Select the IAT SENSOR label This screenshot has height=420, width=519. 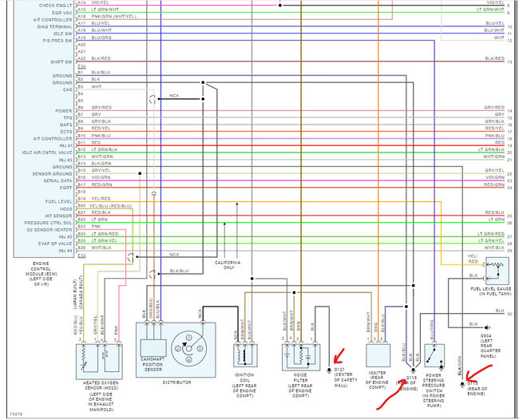[x=58, y=216]
